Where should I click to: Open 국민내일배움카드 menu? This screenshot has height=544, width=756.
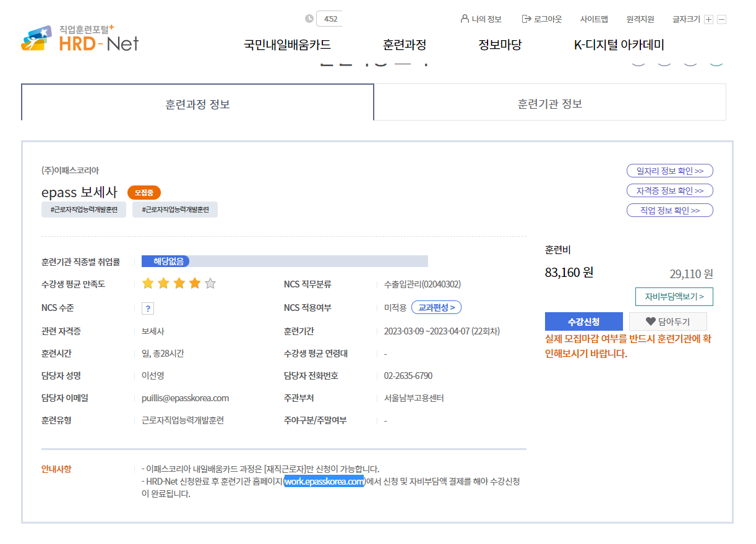pyautogui.click(x=287, y=45)
